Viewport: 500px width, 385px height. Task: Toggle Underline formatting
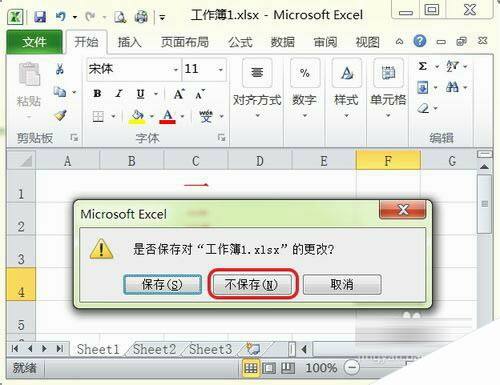140,94
